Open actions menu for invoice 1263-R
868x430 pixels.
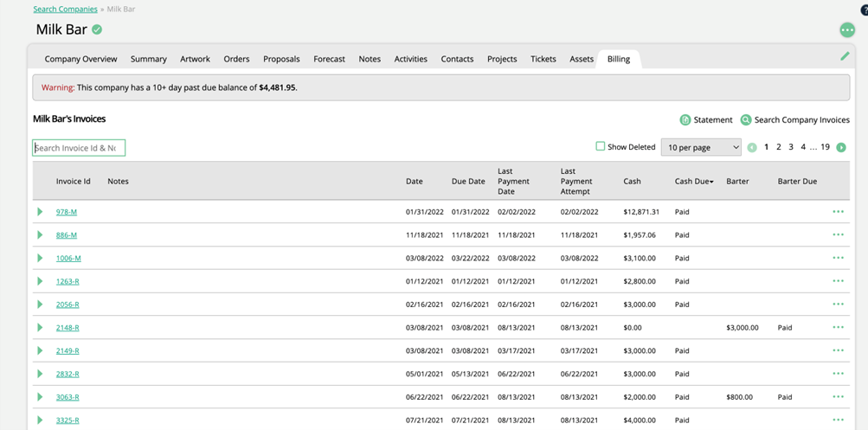tap(838, 281)
